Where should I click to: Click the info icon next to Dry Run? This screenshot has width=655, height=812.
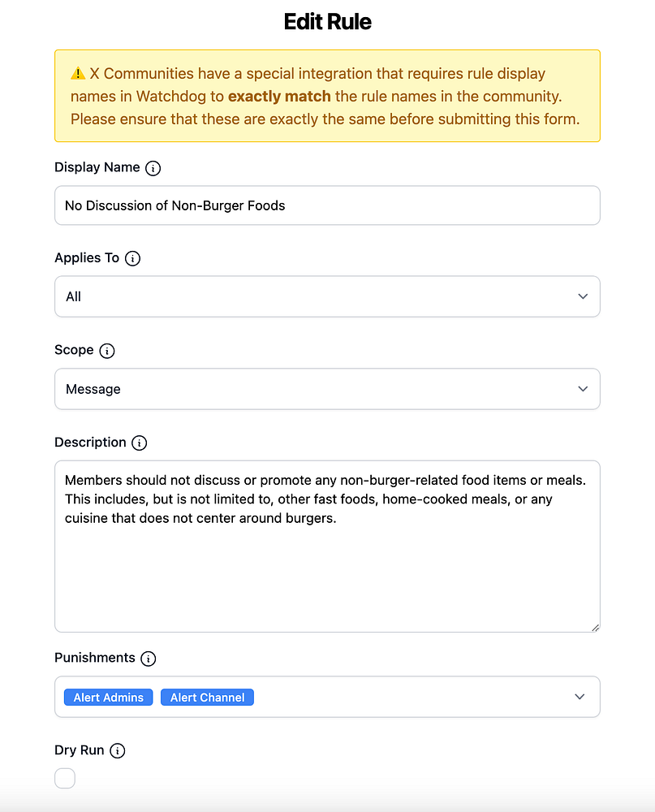pos(117,751)
